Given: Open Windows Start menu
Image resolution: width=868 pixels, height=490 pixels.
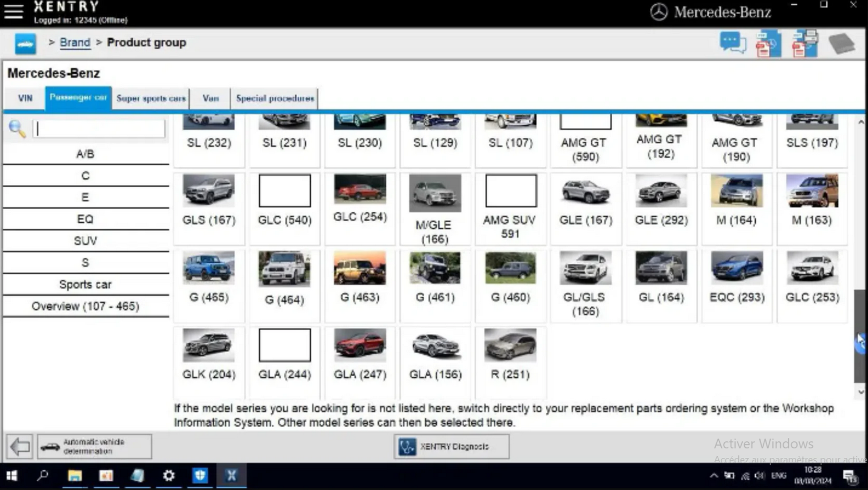Looking at the screenshot, I should pos(11,476).
